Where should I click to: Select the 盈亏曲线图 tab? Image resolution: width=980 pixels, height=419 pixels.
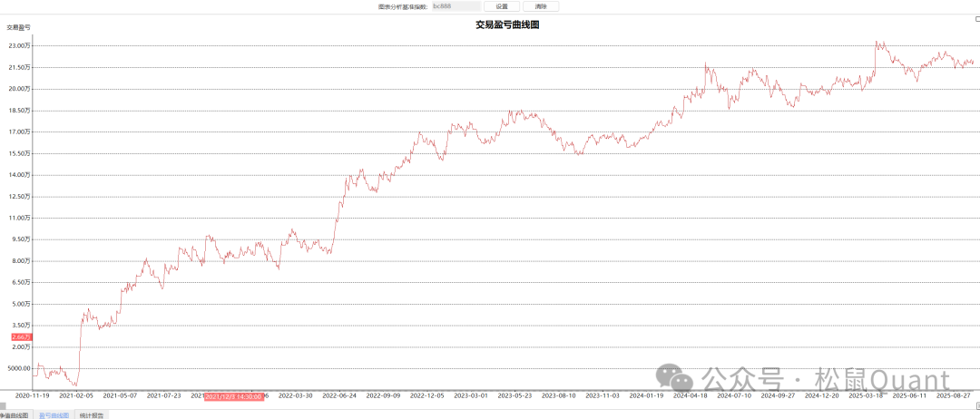click(x=54, y=414)
